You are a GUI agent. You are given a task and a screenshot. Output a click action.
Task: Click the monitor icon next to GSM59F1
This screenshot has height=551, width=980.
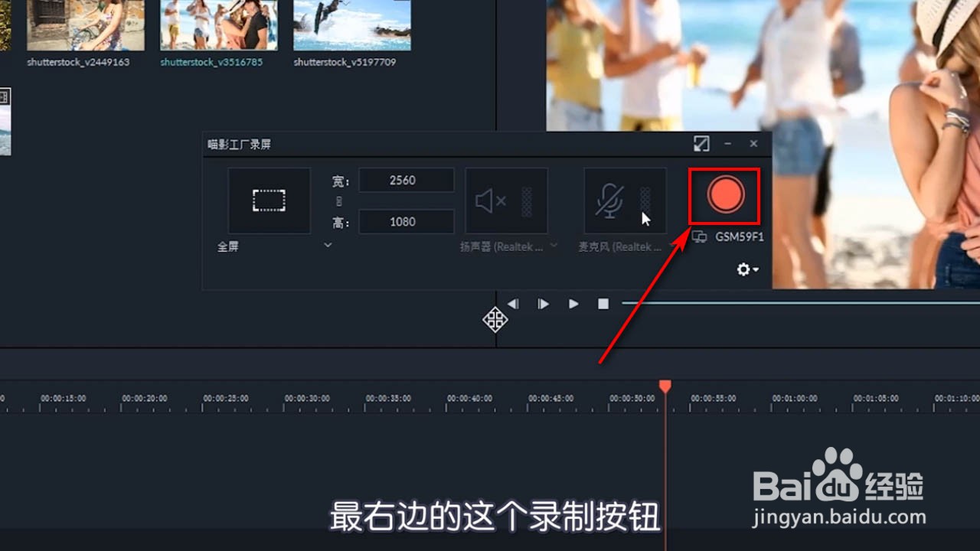(700, 237)
